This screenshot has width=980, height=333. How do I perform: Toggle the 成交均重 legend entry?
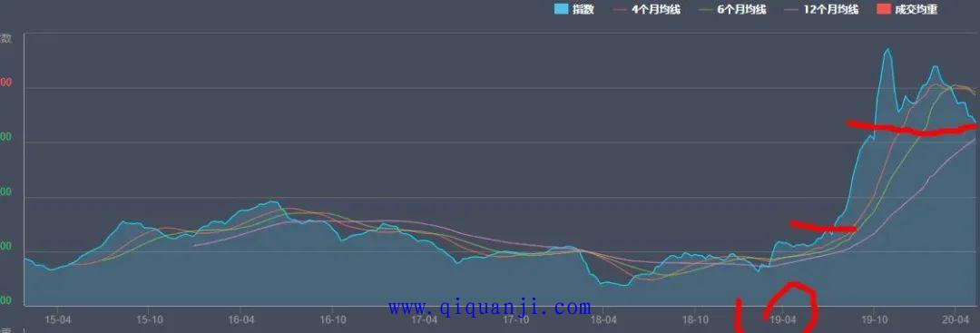pyautogui.click(x=906, y=9)
